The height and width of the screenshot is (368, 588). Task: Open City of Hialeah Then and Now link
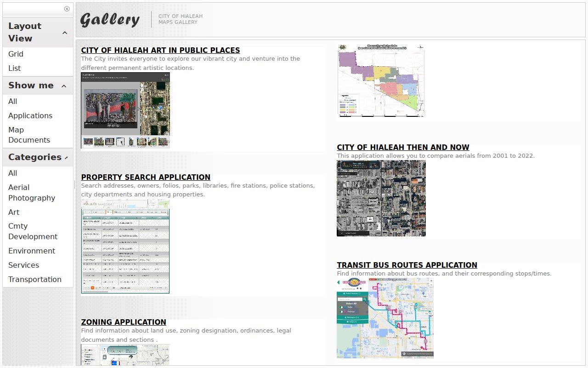click(403, 147)
